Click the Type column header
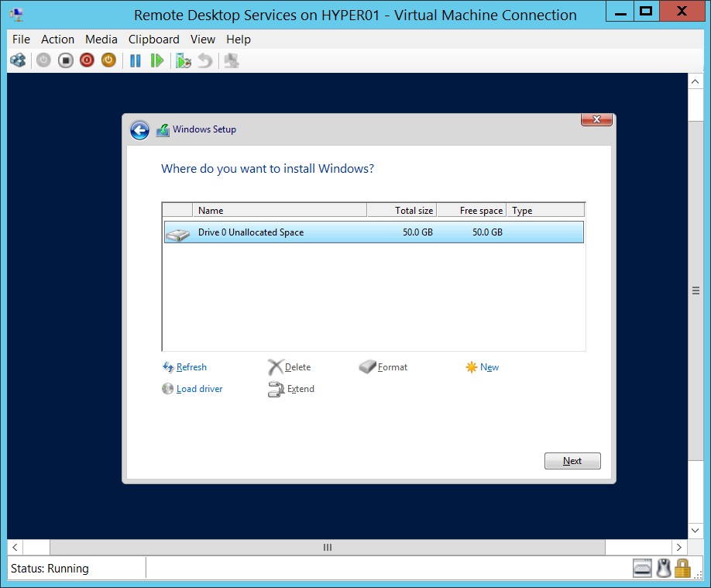This screenshot has width=711, height=588. (545, 211)
